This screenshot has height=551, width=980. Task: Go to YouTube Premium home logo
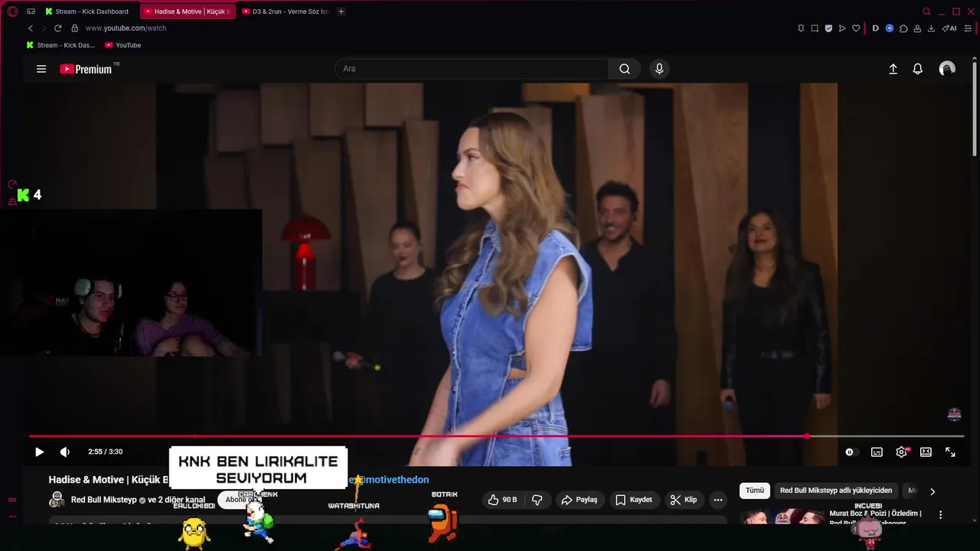click(x=86, y=69)
